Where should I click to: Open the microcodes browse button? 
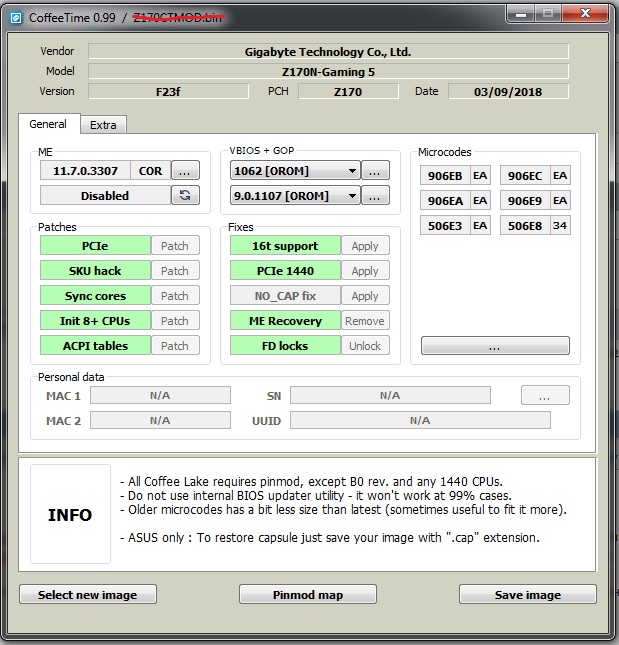click(x=495, y=346)
